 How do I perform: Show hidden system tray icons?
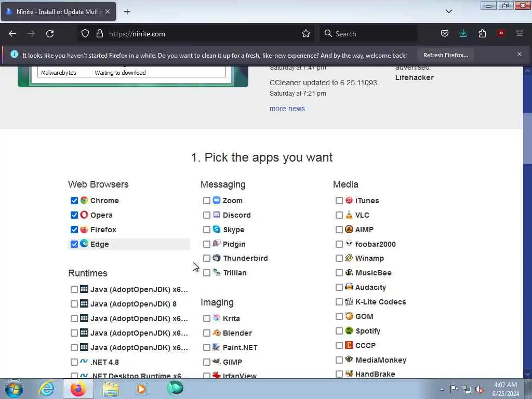point(442,390)
